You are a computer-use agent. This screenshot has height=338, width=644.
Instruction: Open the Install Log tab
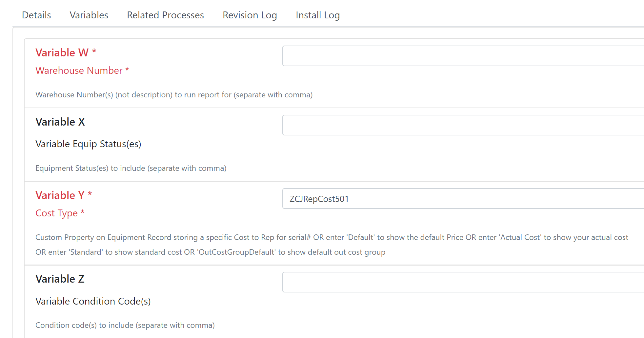(x=318, y=15)
